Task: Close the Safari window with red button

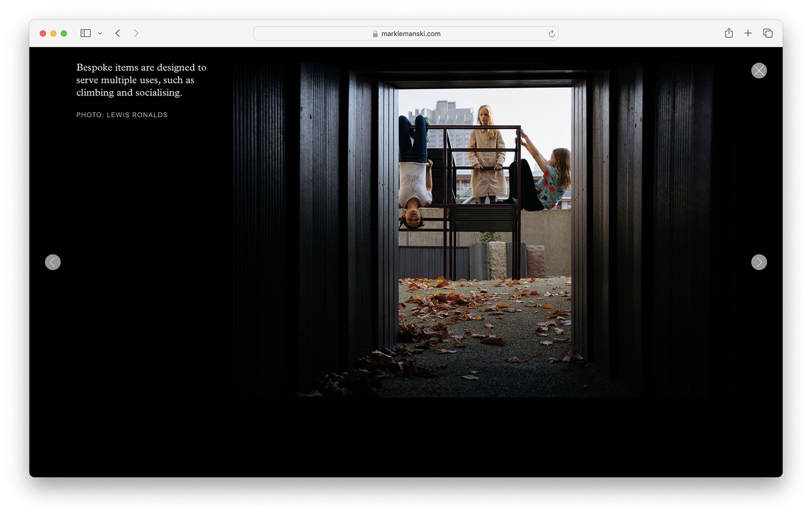Action: pyautogui.click(x=43, y=33)
